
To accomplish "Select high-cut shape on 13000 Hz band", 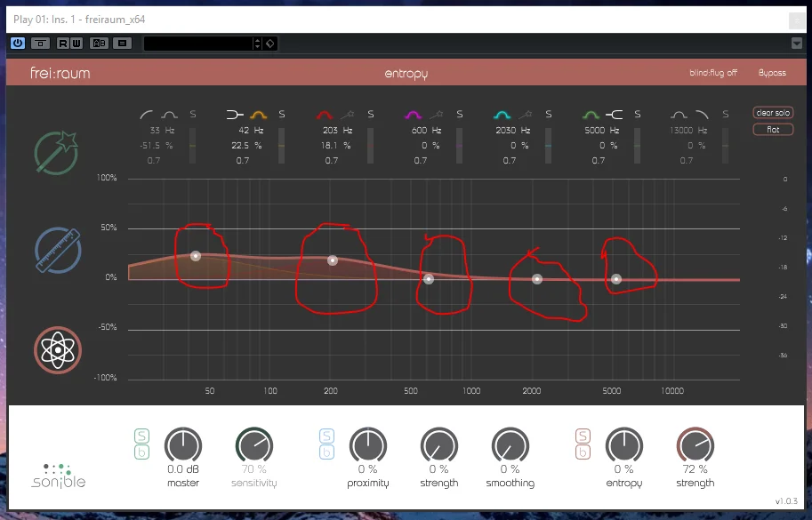I will pos(702,115).
